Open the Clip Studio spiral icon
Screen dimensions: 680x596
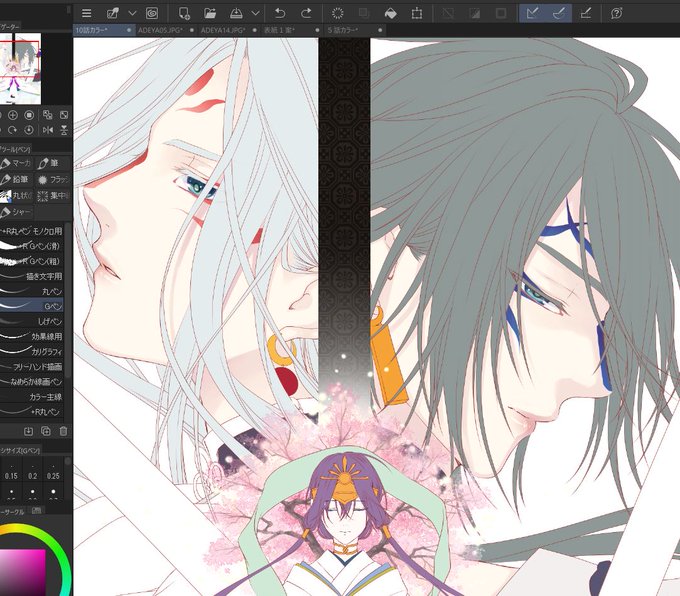point(152,13)
